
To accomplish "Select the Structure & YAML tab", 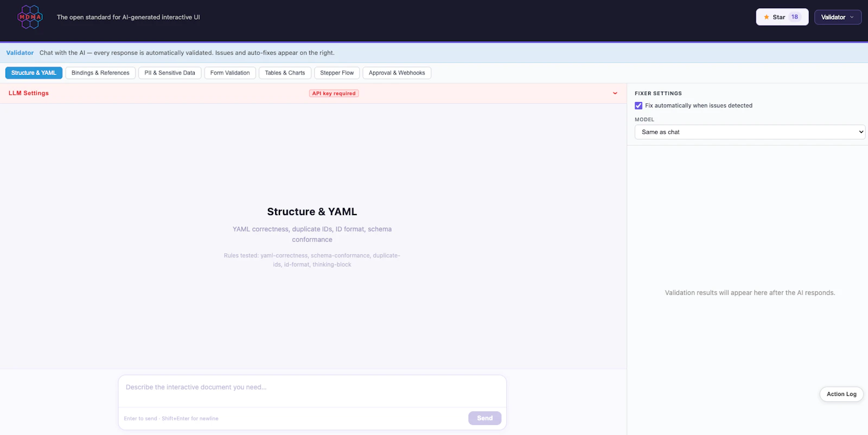I will coord(34,73).
